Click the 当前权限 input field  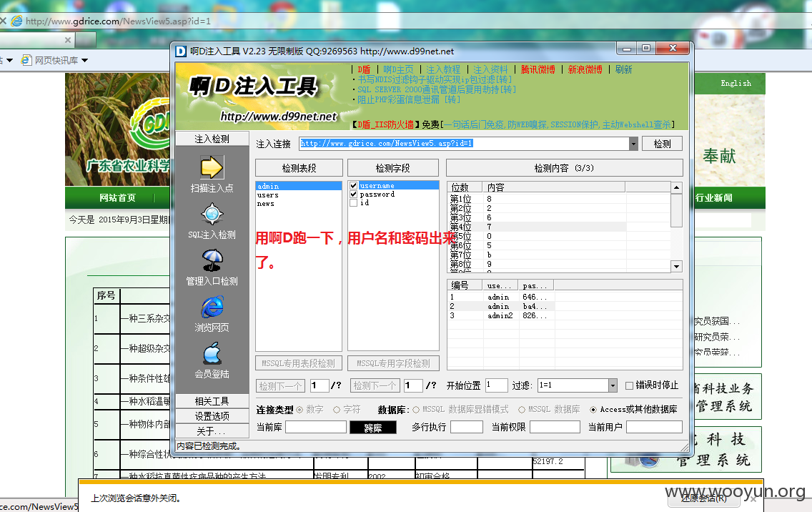(555, 427)
